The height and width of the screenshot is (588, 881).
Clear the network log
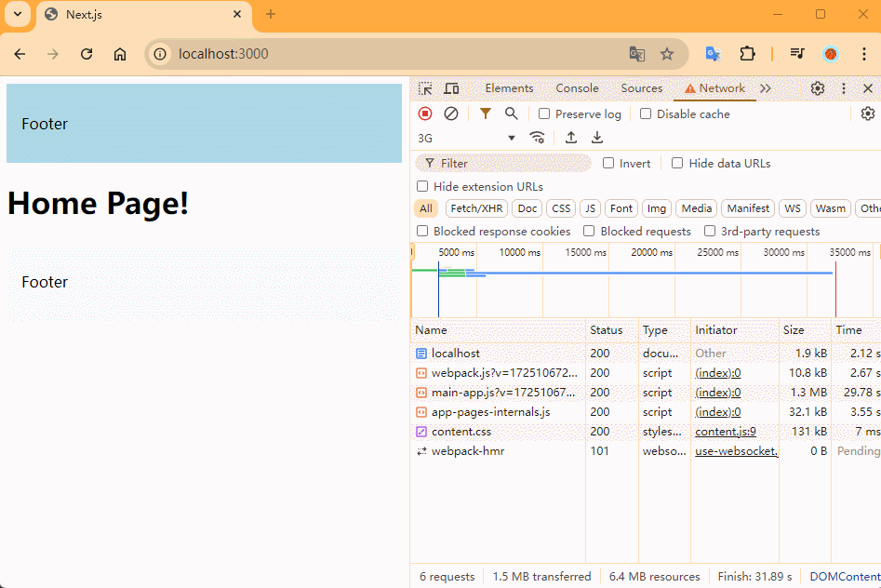click(451, 114)
